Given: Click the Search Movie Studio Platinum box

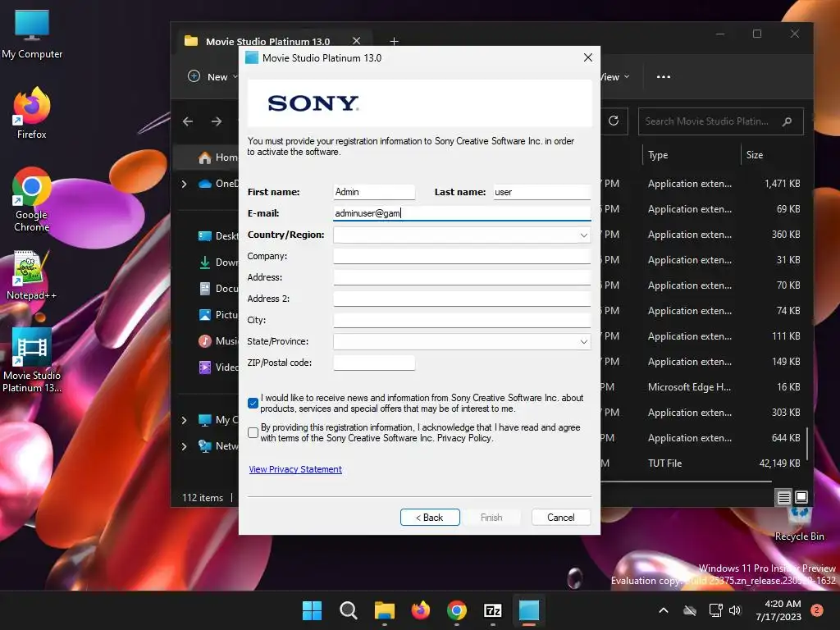Looking at the screenshot, I should tap(720, 121).
